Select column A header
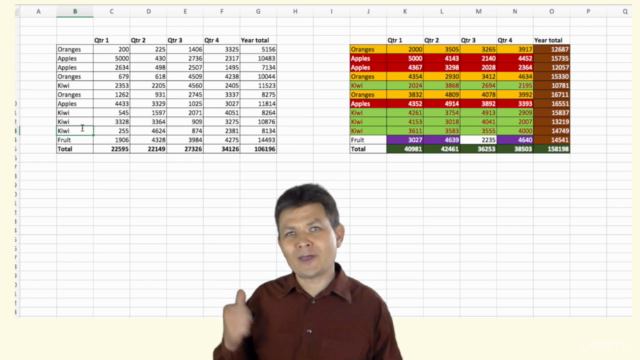This screenshot has width=640, height=360. [x=38, y=11]
